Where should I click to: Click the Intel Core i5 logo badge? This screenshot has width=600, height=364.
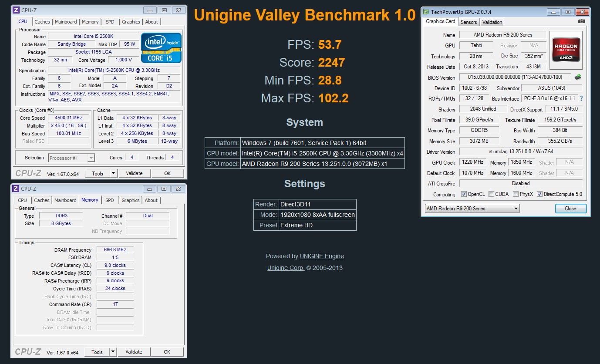[161, 48]
